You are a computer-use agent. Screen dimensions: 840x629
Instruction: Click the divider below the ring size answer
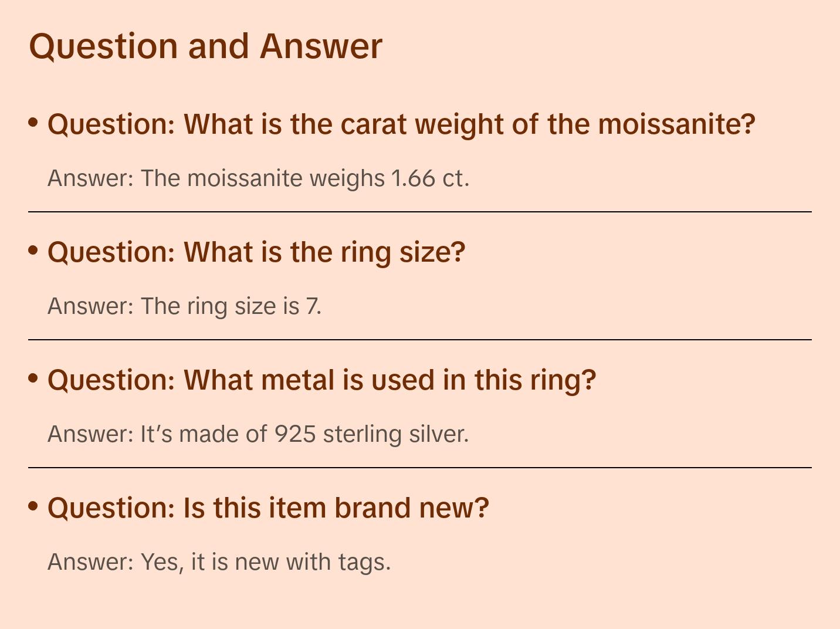click(x=420, y=340)
